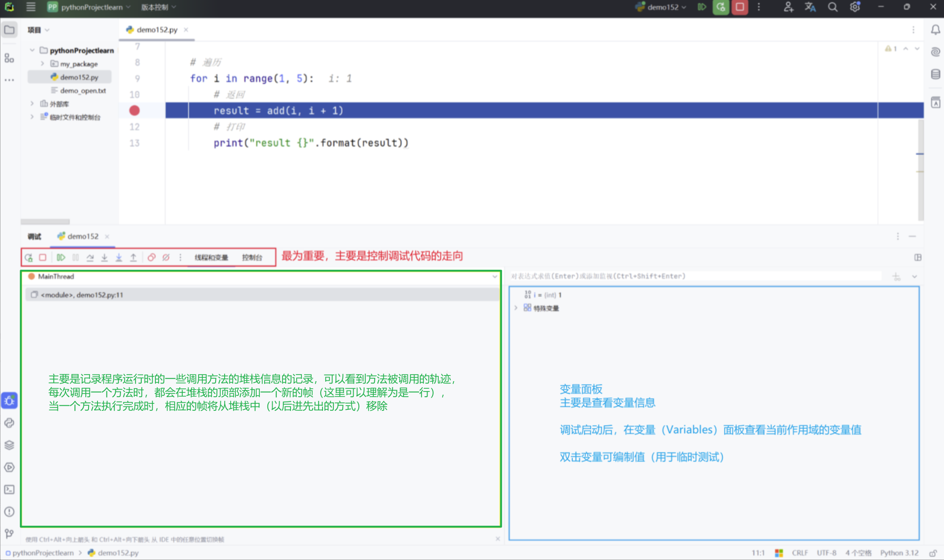Screen dimensions: 944x560
Task: Click CRLF line separator in status bar
Action: [800, 553]
